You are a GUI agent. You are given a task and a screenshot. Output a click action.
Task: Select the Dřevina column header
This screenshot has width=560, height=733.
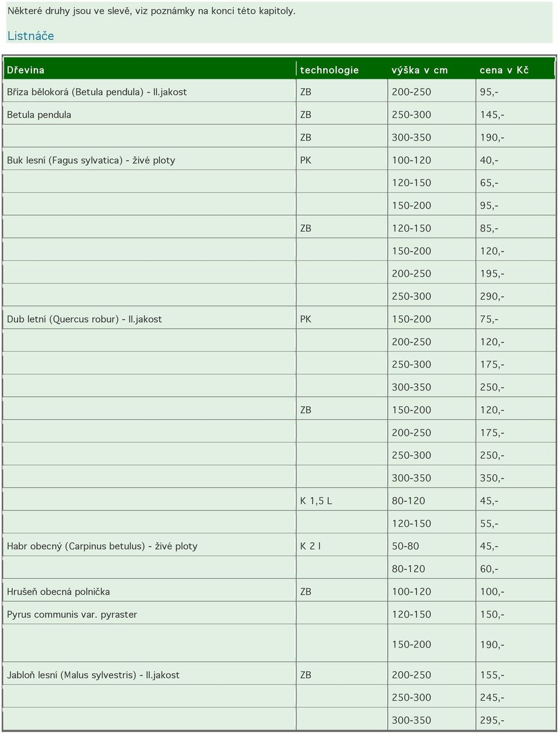(x=150, y=69)
